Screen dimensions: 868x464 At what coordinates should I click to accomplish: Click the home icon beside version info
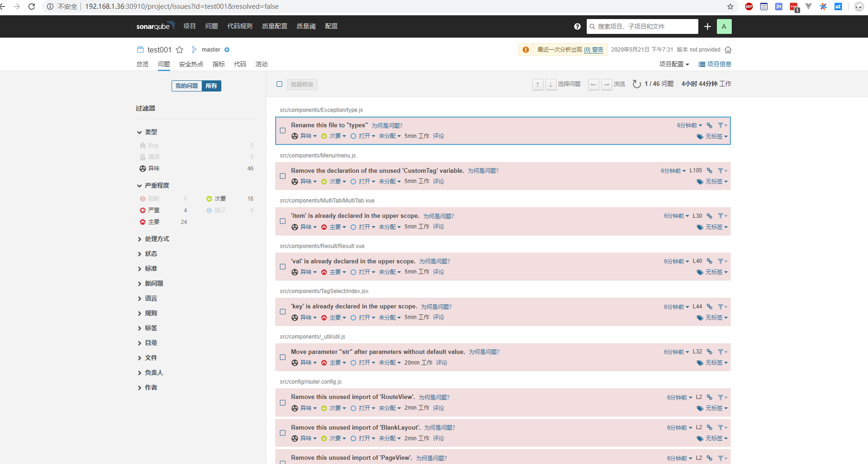(728, 50)
